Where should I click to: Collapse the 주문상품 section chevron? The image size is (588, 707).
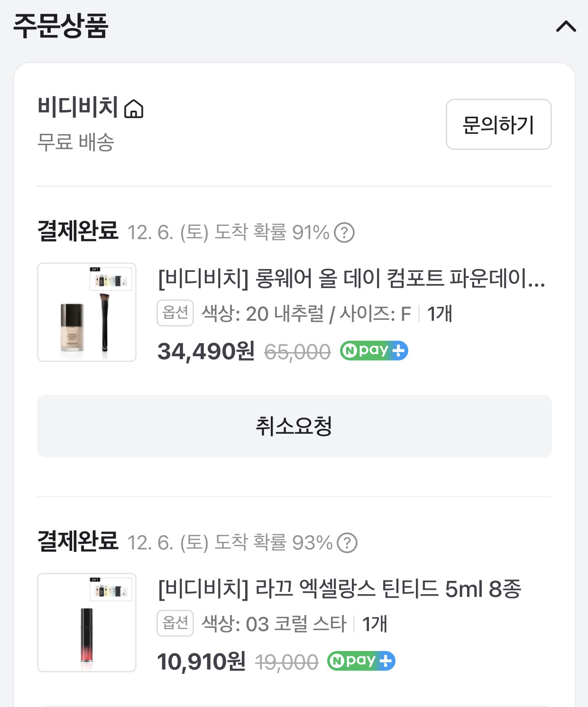(x=566, y=26)
